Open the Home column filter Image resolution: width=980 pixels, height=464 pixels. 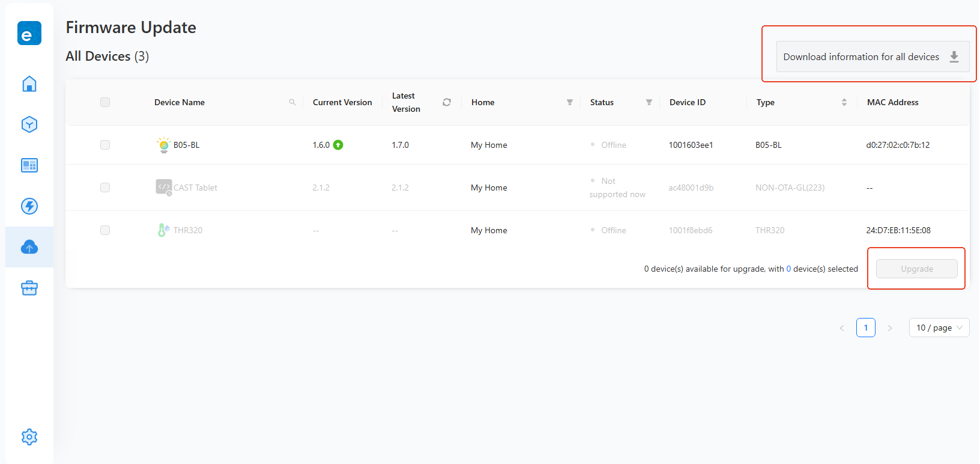point(570,102)
